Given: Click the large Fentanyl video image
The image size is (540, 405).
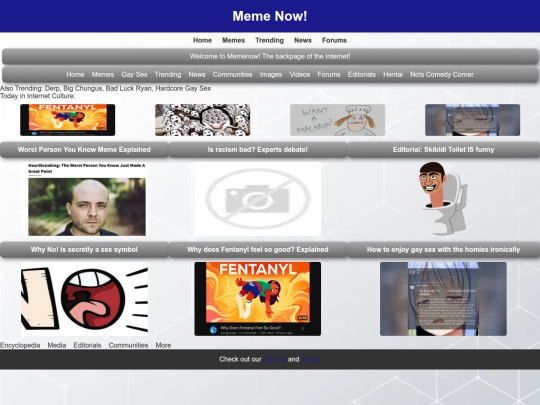Looking at the screenshot, I should pyautogui.click(x=258, y=299).
